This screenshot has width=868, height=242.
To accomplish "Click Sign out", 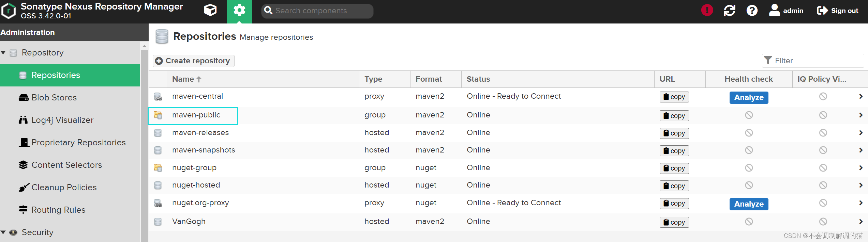I will click(838, 11).
